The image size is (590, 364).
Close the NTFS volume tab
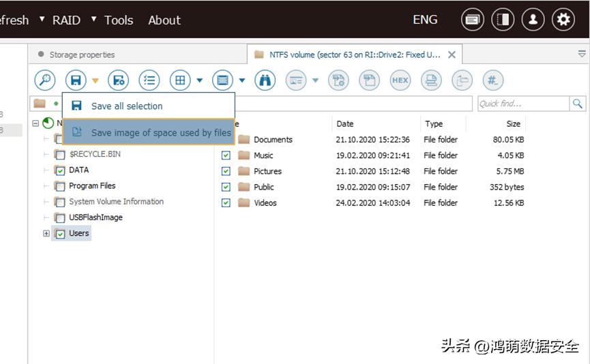(x=452, y=55)
